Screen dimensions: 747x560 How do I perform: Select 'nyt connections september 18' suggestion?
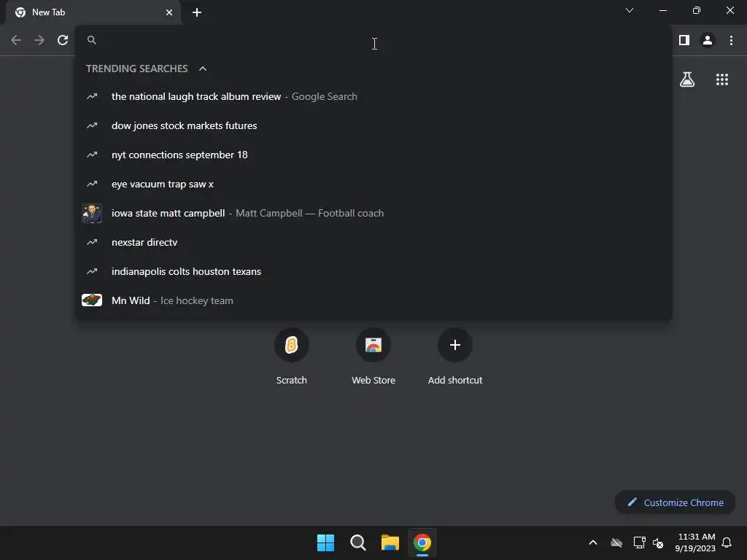coord(373,155)
